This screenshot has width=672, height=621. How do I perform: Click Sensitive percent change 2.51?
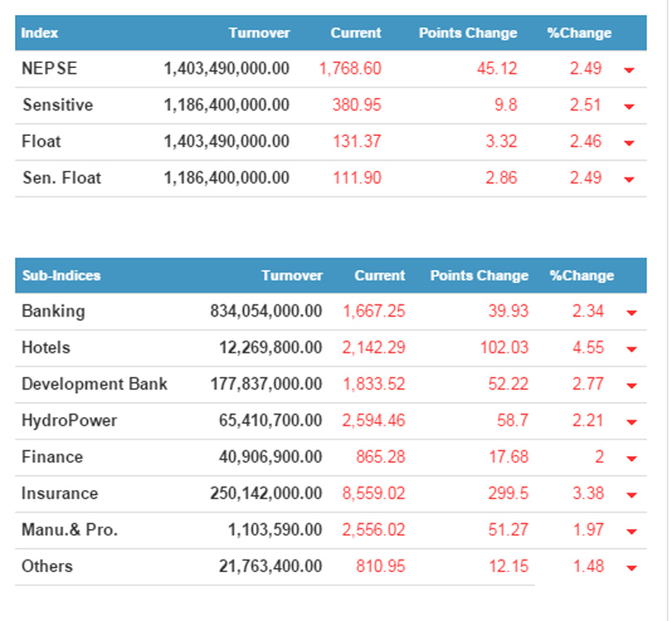tap(586, 105)
